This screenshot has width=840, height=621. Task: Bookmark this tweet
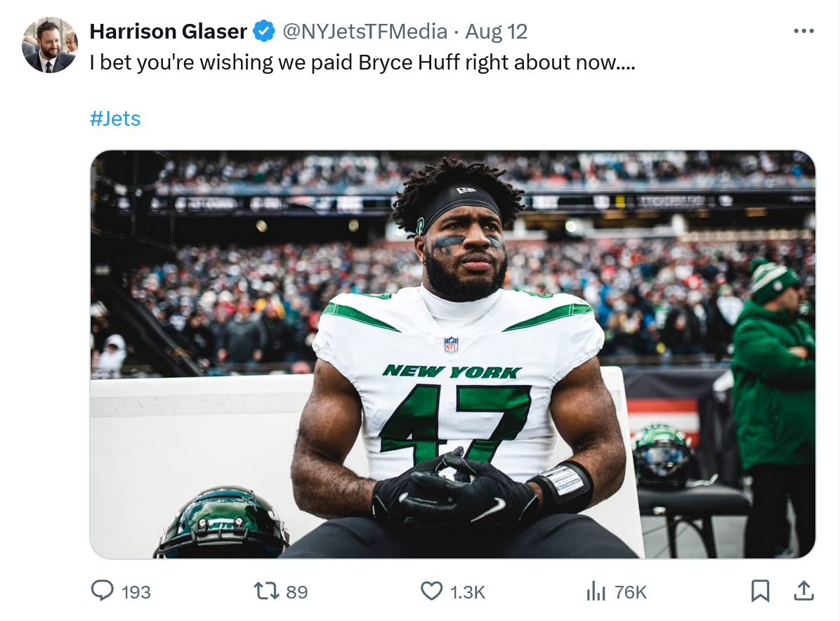click(x=760, y=591)
